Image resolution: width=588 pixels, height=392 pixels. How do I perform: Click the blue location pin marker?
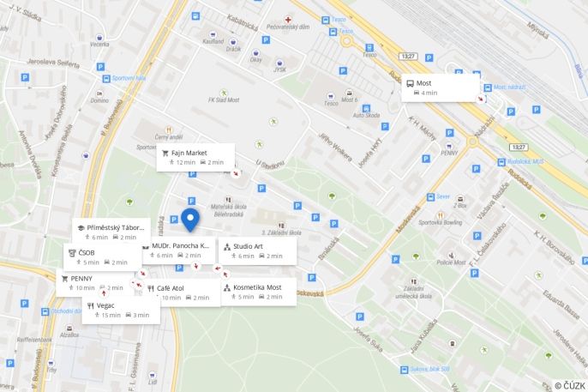click(190, 220)
